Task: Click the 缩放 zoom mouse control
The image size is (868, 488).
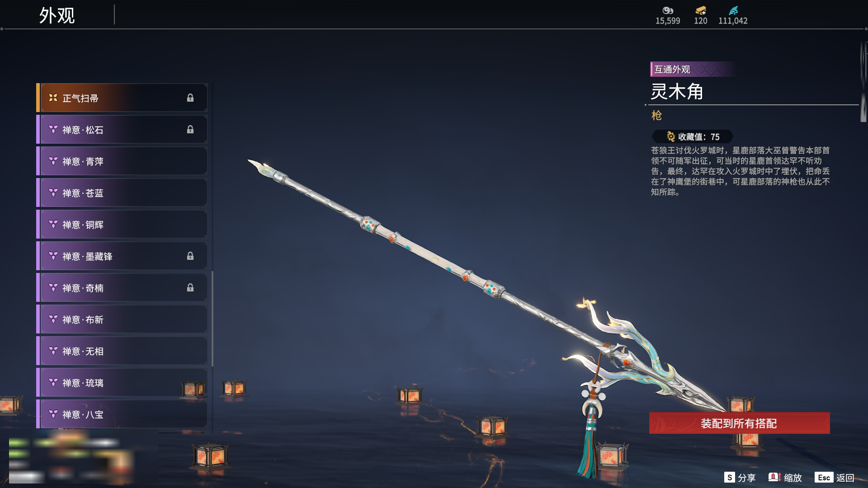Action: 785,478
